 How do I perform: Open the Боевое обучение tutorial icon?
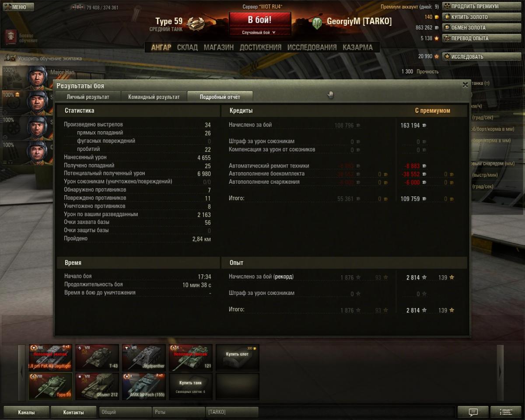click(10, 38)
